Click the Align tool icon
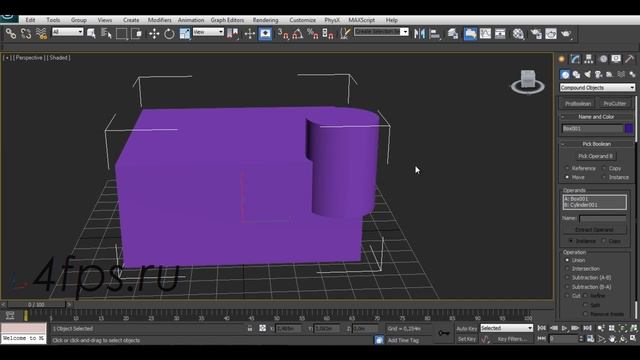The width and height of the screenshot is (640, 360). pyautogui.click(x=435, y=33)
